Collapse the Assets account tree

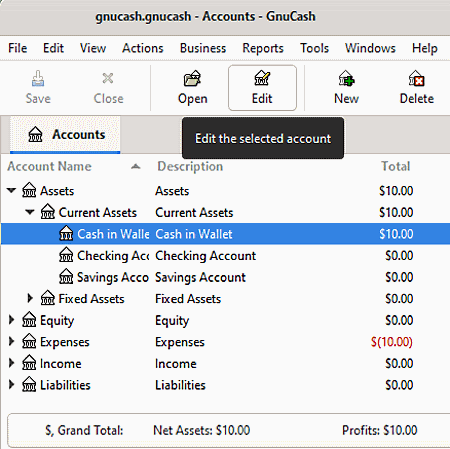click(11, 191)
